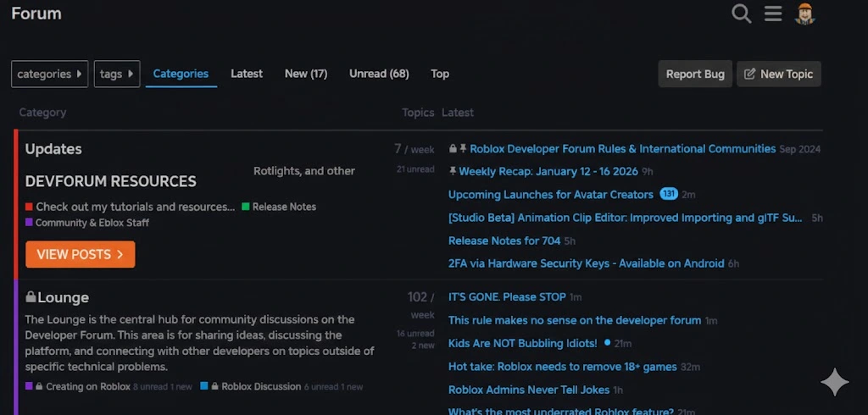Click the red square beside tutorials subcategory
The width and height of the screenshot is (868, 415).
point(29,207)
